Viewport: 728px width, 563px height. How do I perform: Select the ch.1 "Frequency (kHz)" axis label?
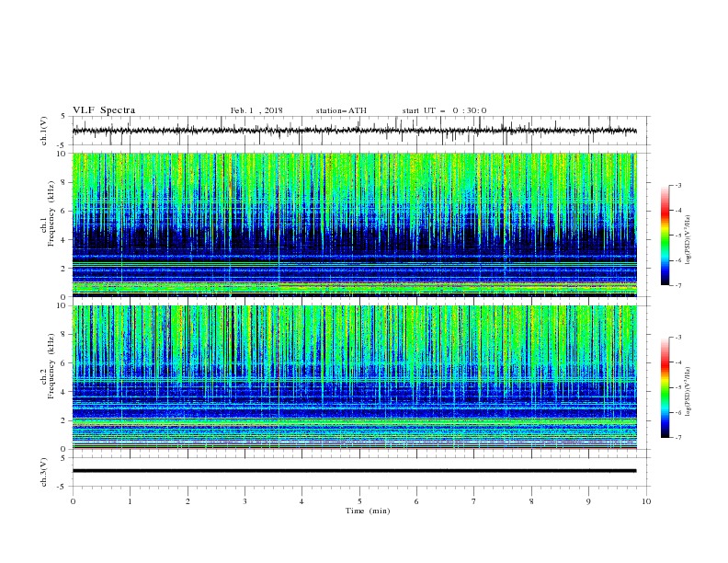[51, 214]
